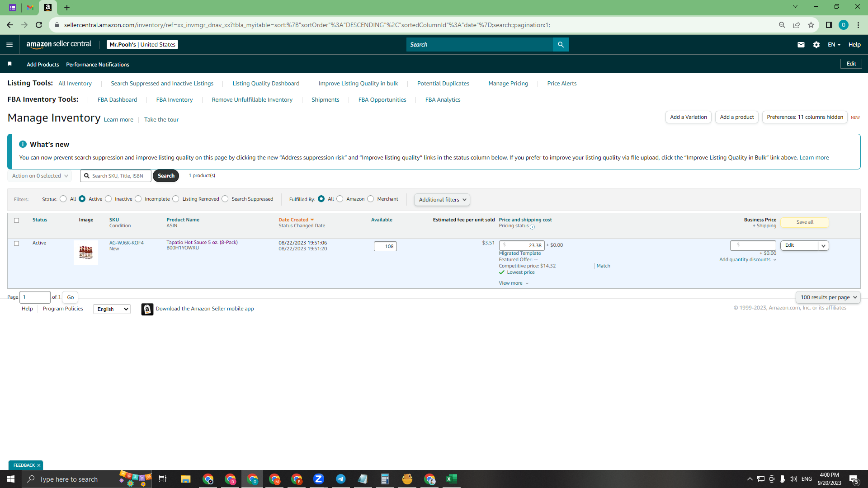Click the What's new info icon
This screenshot has width=868, height=488.
coord(23,144)
